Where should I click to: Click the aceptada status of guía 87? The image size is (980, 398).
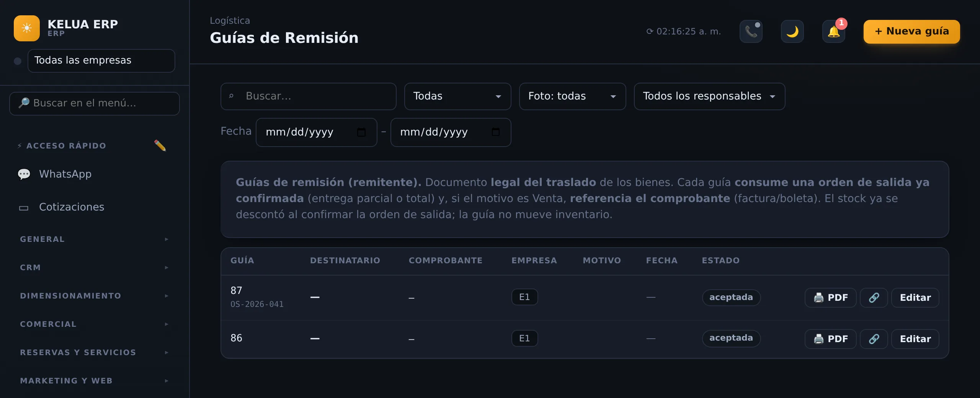[x=731, y=297]
